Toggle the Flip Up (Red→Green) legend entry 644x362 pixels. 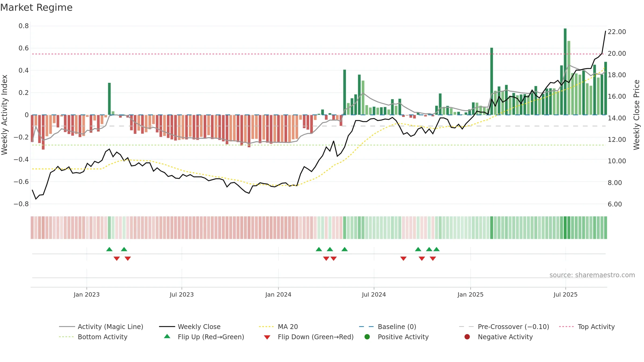[204, 337]
